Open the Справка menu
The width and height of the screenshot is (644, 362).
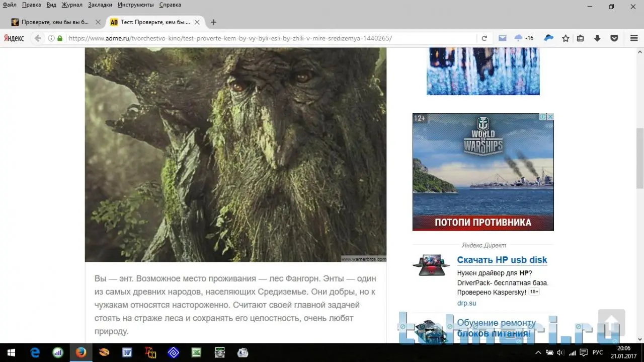pos(170,5)
